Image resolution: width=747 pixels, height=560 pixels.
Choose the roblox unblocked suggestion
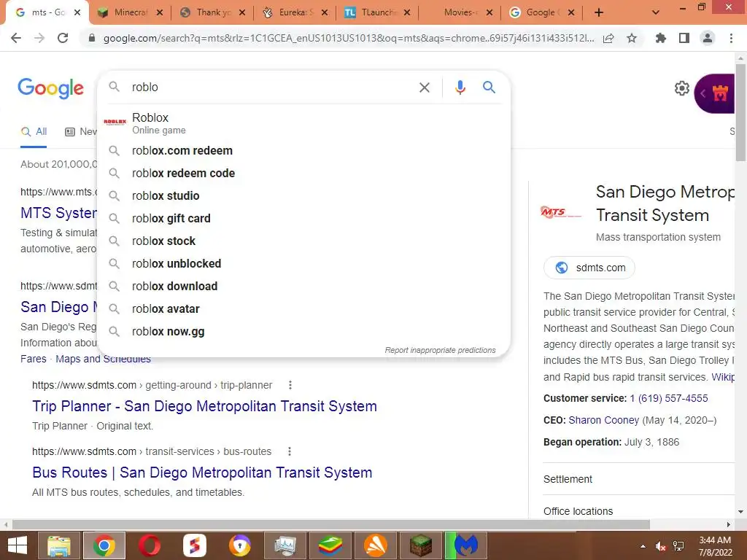(x=303, y=264)
